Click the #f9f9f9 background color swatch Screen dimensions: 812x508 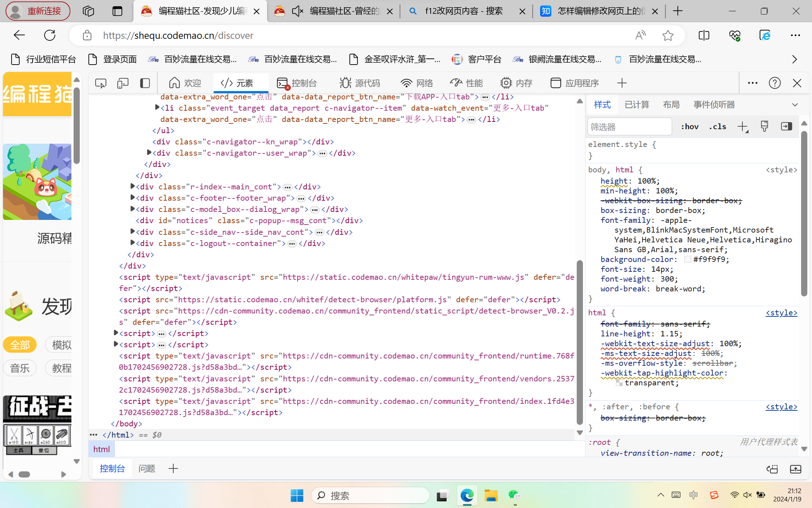688,259
